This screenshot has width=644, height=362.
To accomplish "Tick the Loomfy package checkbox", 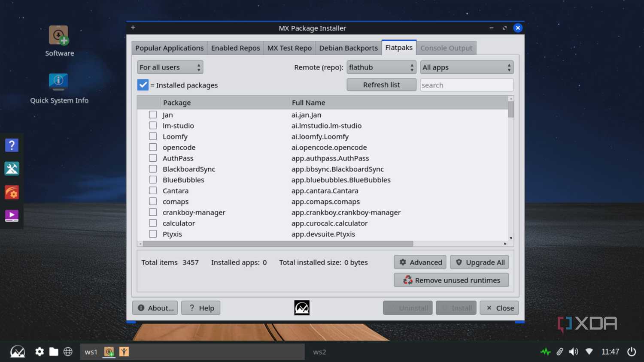I will 153,136.
